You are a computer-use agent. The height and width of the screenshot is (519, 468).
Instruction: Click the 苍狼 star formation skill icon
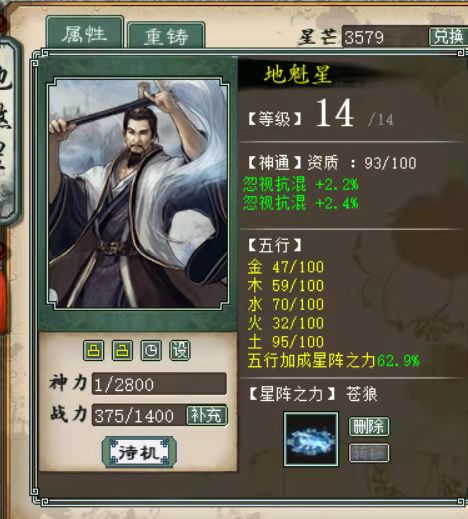pyautogui.click(x=311, y=439)
